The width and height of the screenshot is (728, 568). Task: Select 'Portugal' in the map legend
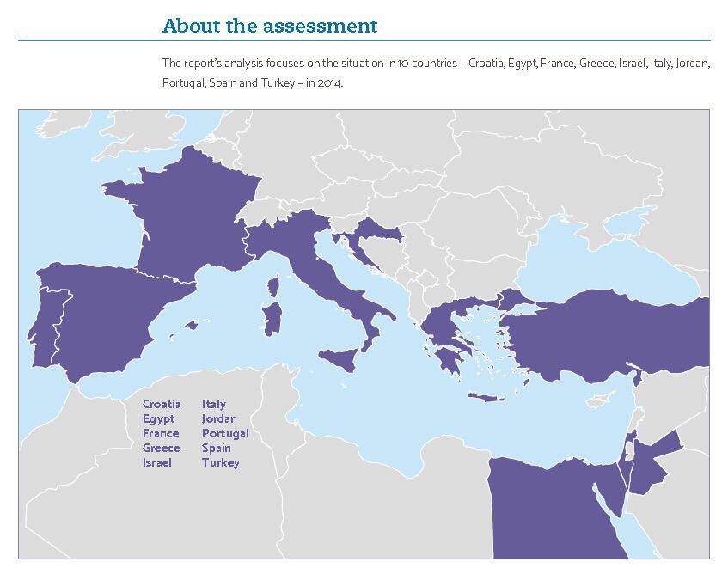(225, 434)
